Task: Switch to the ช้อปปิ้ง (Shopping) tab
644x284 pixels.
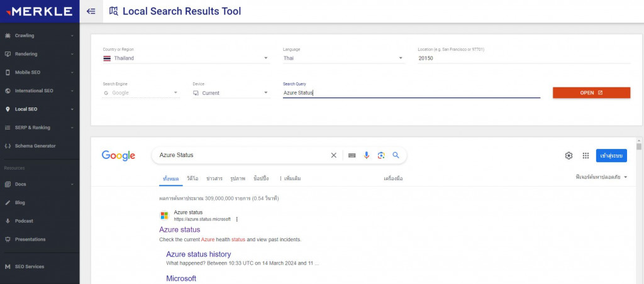Action: (261, 178)
